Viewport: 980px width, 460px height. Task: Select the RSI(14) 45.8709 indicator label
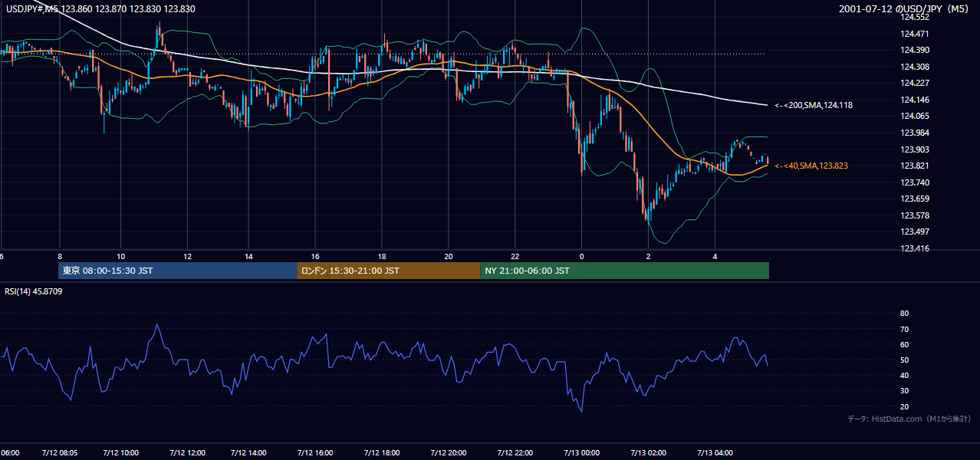pos(34,291)
